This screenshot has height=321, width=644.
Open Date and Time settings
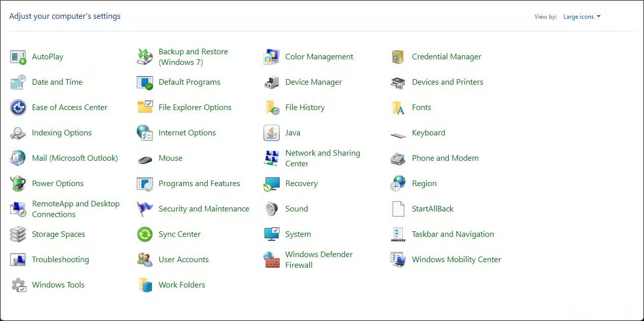[57, 82]
